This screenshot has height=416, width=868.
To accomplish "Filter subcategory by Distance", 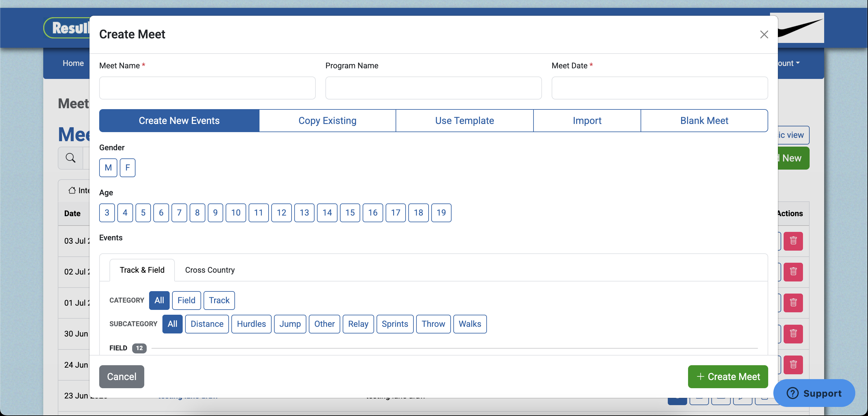I will coord(207,324).
